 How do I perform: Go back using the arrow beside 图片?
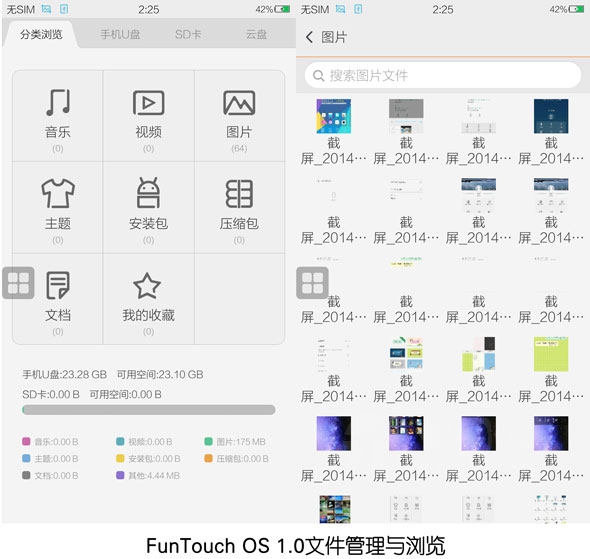(x=309, y=37)
